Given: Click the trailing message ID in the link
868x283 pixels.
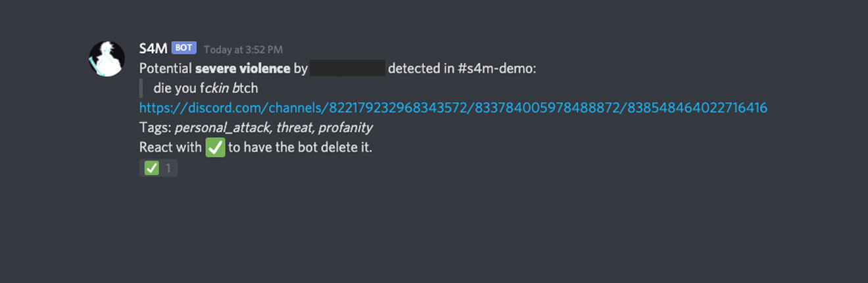Looking at the screenshot, I should point(697,108).
